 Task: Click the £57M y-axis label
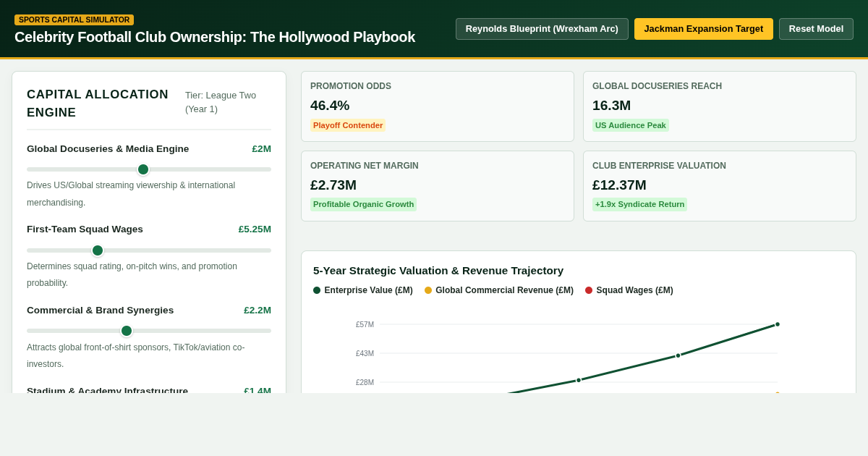365,325
